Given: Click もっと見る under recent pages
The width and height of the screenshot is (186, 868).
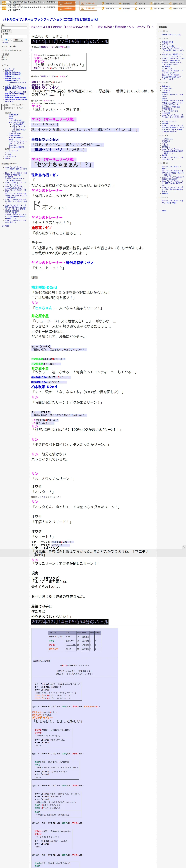Looking at the screenshot, I should pos(5,226).
